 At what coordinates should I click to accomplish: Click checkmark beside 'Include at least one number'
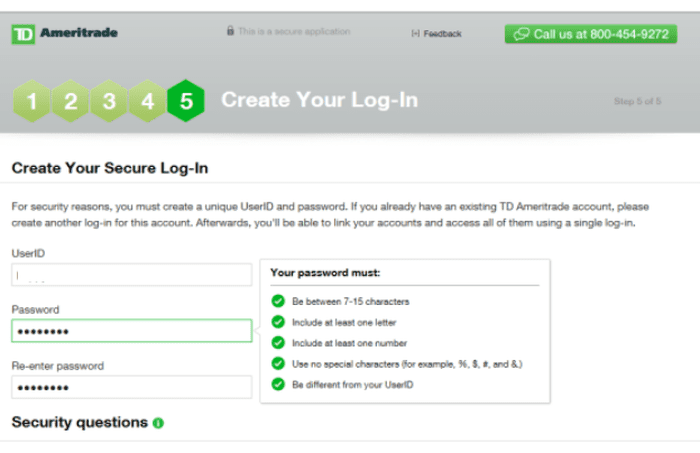(278, 343)
